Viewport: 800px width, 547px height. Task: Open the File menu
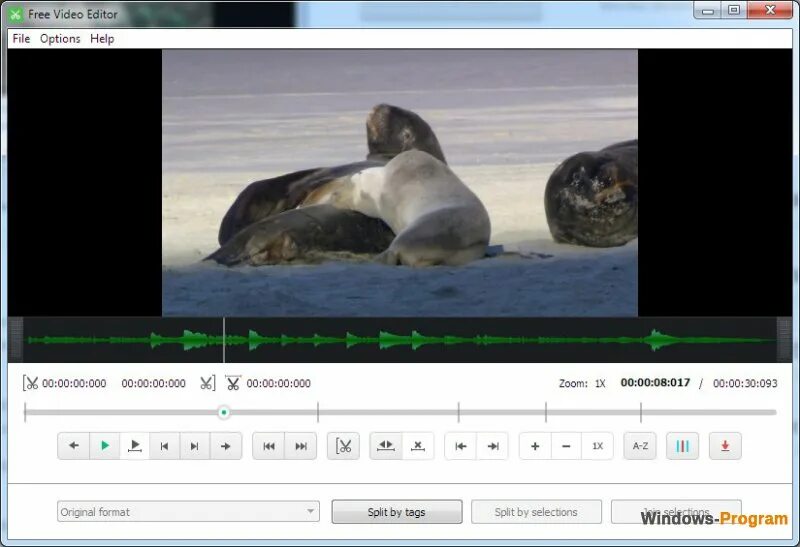(21, 39)
